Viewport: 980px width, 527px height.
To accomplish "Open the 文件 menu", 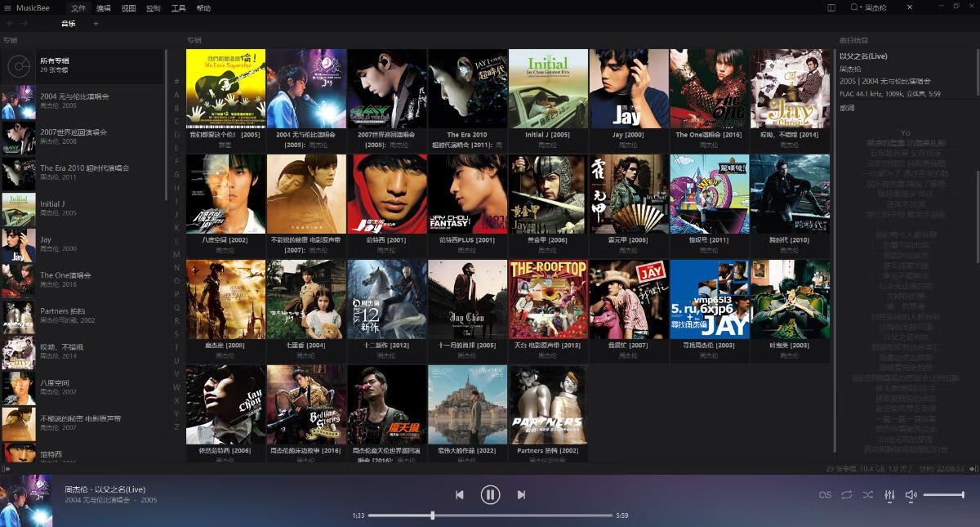I will point(78,8).
